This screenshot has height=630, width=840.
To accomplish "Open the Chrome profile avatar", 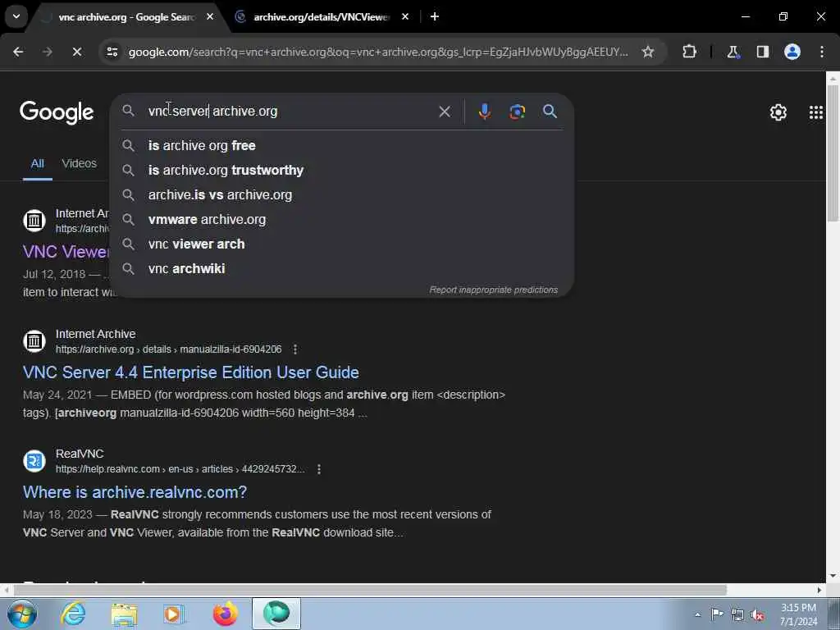I will 792,52.
